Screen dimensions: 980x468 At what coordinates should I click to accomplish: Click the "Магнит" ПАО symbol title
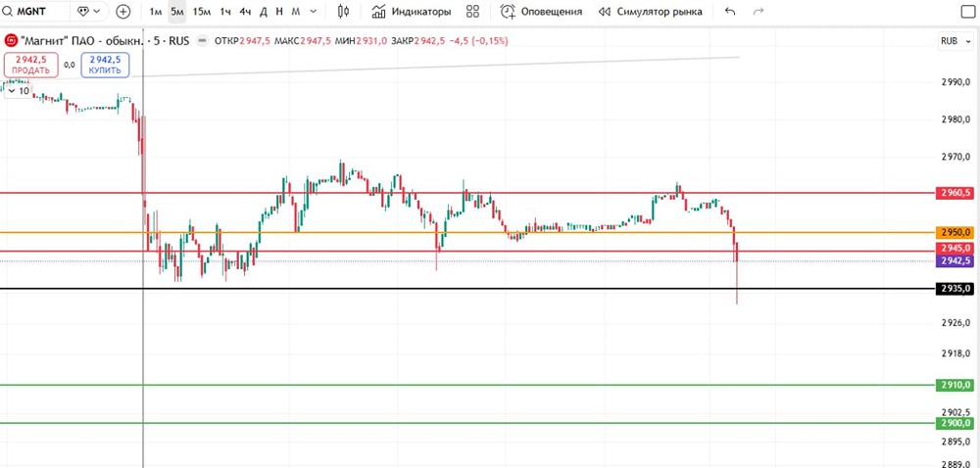[x=81, y=41]
